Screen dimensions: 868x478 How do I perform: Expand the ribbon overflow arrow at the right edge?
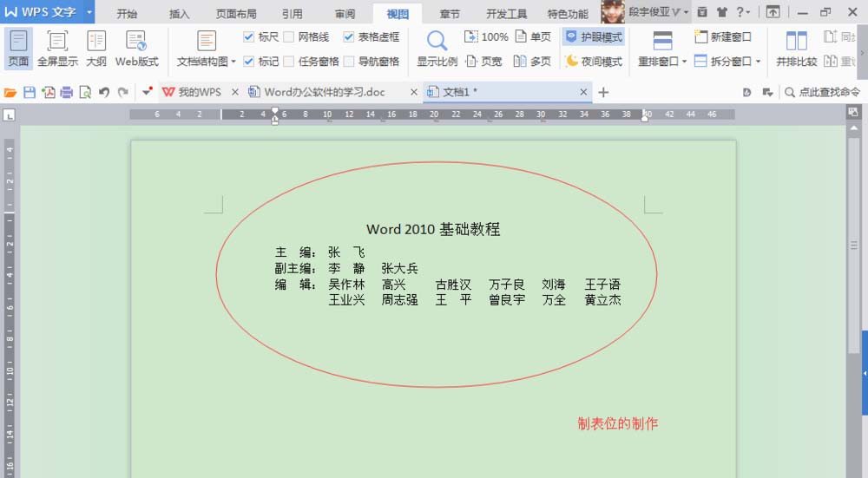(862, 53)
